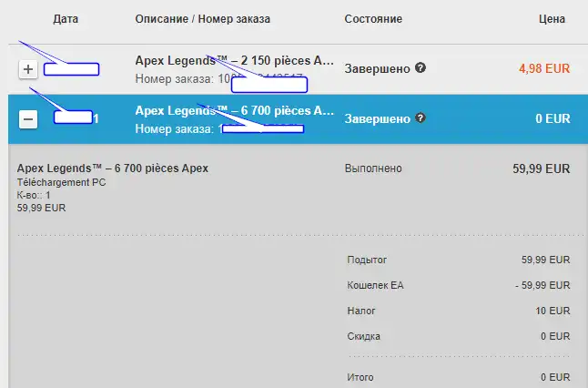
Task: Open Apex Legends 2 150 pièces order title
Action: pos(234,60)
